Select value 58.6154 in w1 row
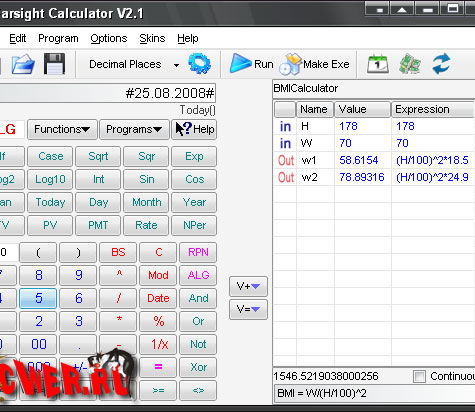This screenshot has height=412, width=475. click(x=359, y=160)
